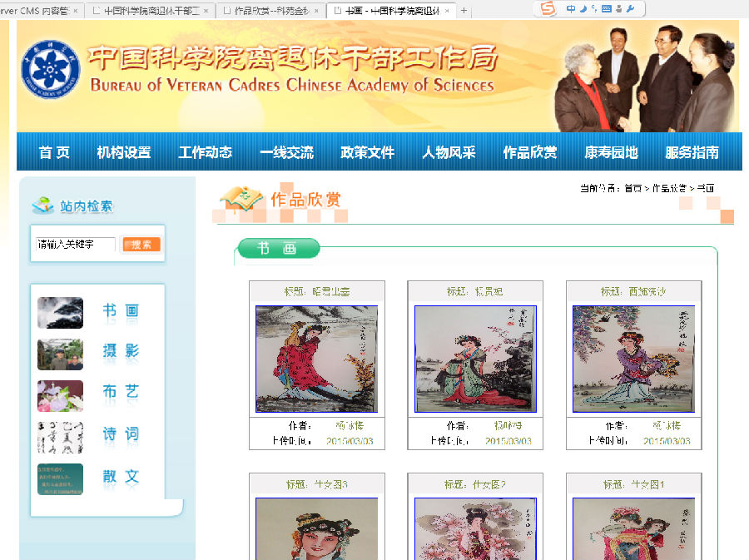This screenshot has height=560, width=749.
Task: Go to 政策文件 in navigation bar
Action: [x=367, y=152]
